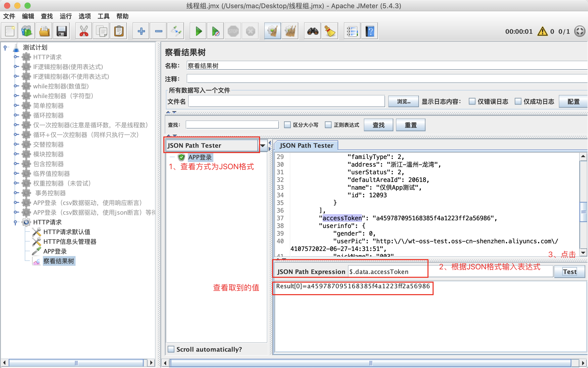
Task: Click the 浏览... browse button
Action: tap(403, 101)
